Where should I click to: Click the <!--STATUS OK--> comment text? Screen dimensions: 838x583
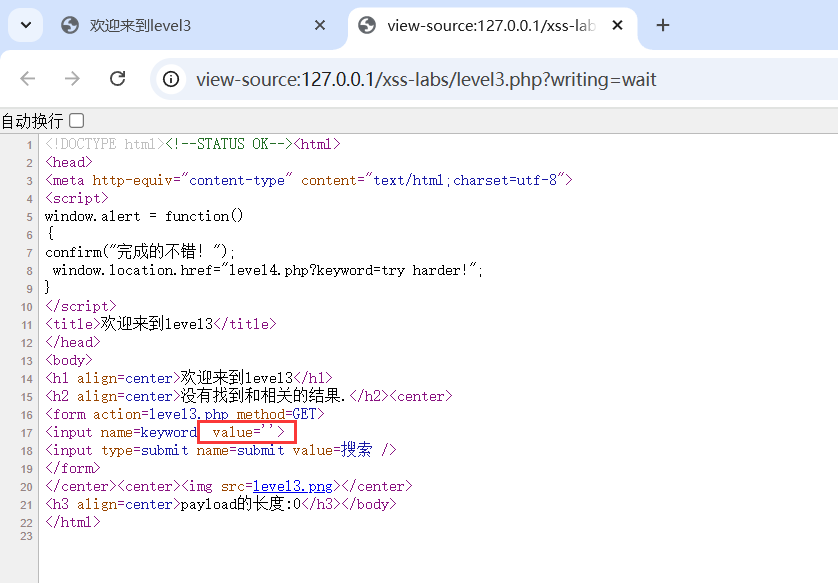(229, 144)
